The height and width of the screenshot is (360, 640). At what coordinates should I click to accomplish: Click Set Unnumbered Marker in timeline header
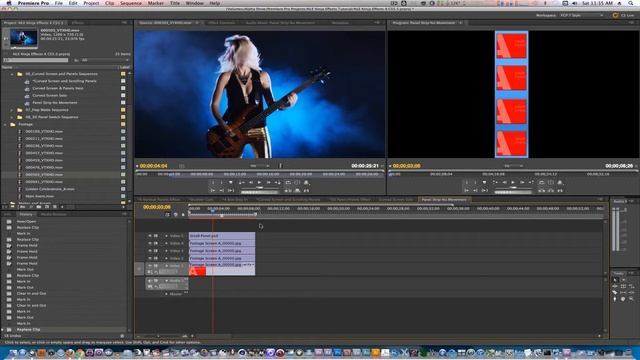183,214
